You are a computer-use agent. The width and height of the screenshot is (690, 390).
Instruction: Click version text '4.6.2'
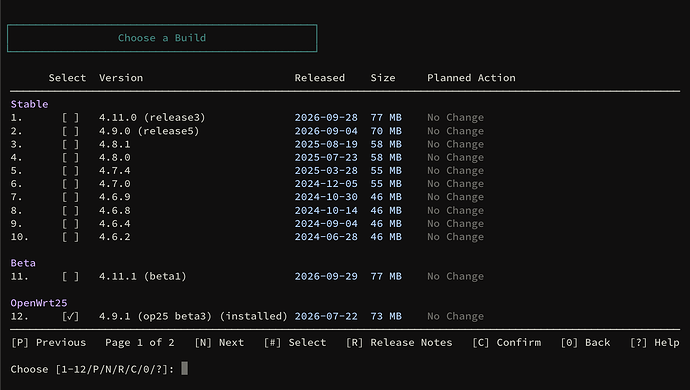click(114, 237)
